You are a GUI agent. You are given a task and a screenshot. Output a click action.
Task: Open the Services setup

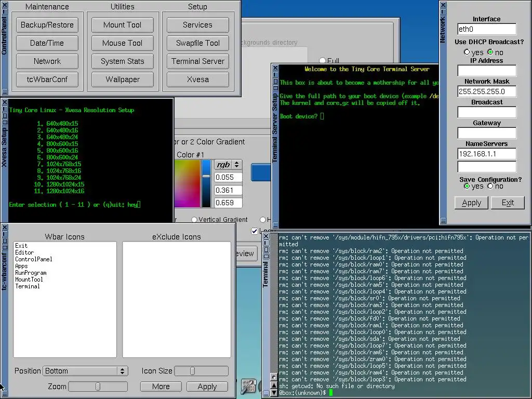[x=198, y=25]
